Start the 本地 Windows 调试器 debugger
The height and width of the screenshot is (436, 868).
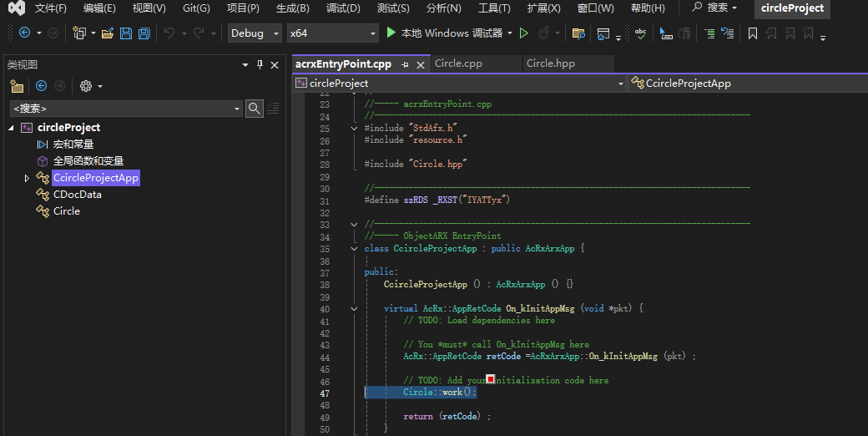448,33
